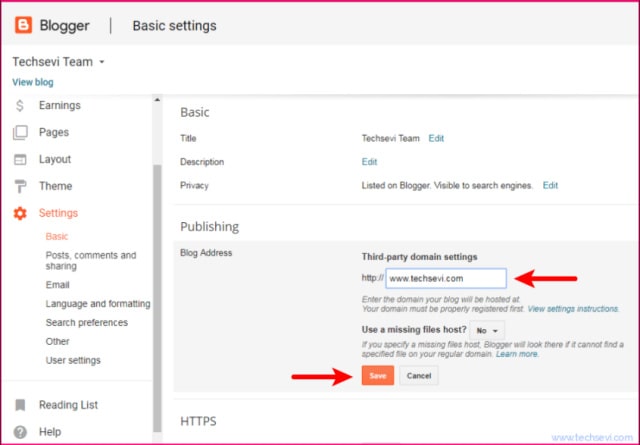Click the sidebar vertical scrollbar thumb

(157, 298)
